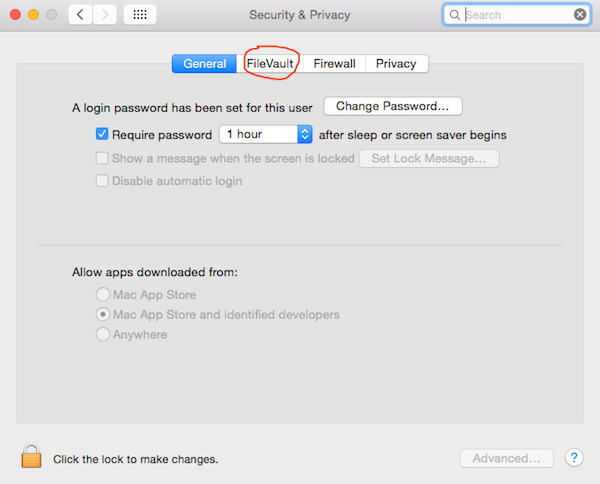This screenshot has height=484, width=600.
Task: Click the lock icon to make changes
Action: [31, 456]
